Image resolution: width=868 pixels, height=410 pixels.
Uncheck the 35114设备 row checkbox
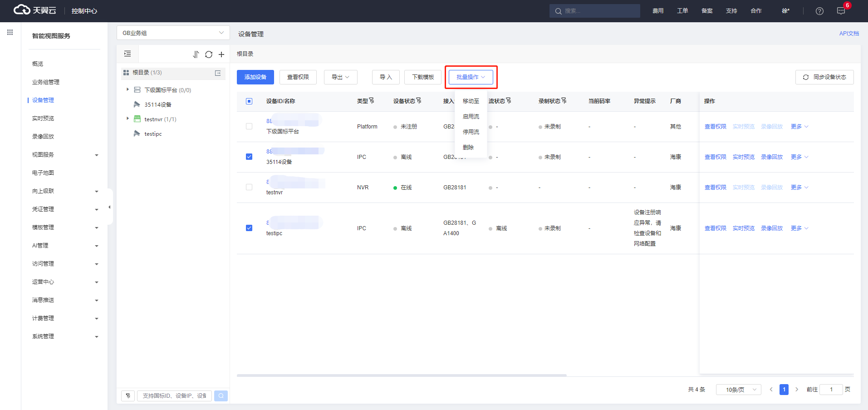249,157
